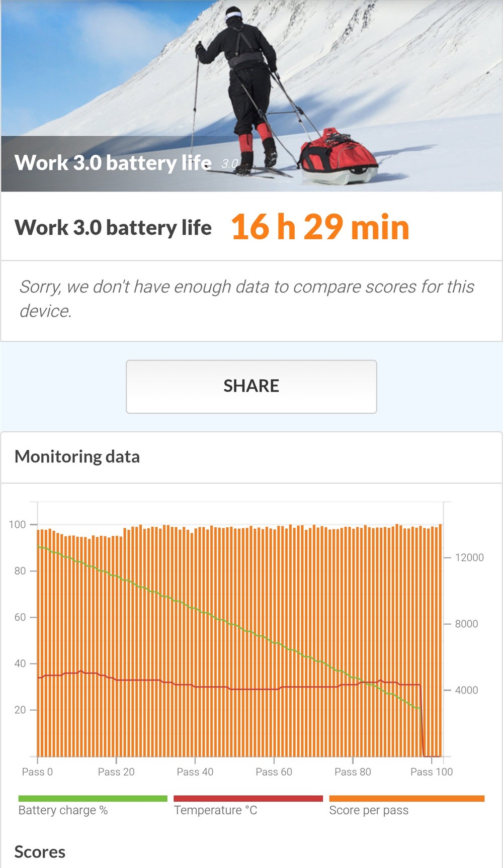Click the Pass 40 axis label
This screenshot has height=868, width=503.
click(195, 771)
